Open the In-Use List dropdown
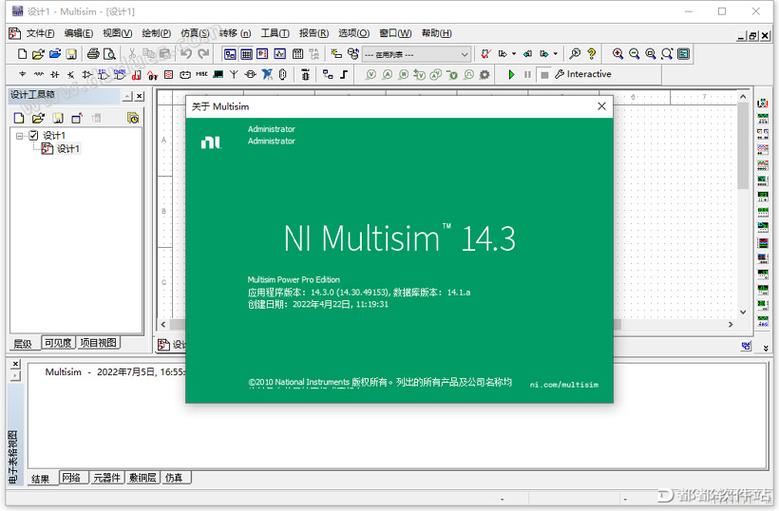779x511 pixels. [416, 54]
